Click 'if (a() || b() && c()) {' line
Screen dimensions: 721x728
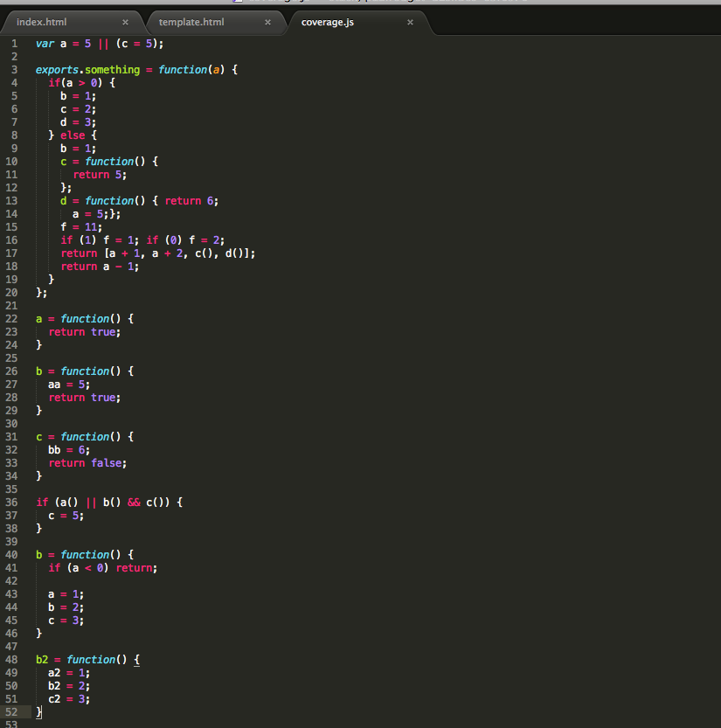pyautogui.click(x=109, y=503)
